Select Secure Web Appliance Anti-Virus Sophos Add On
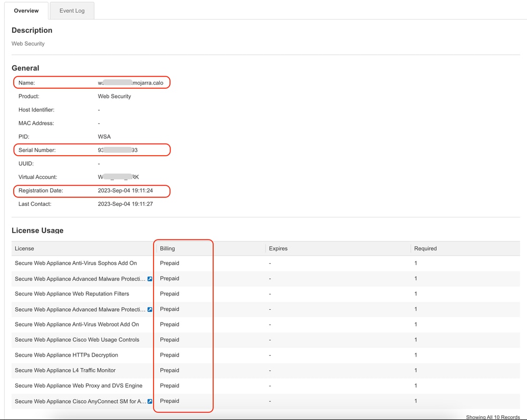The image size is (527, 420). pyautogui.click(x=75, y=263)
